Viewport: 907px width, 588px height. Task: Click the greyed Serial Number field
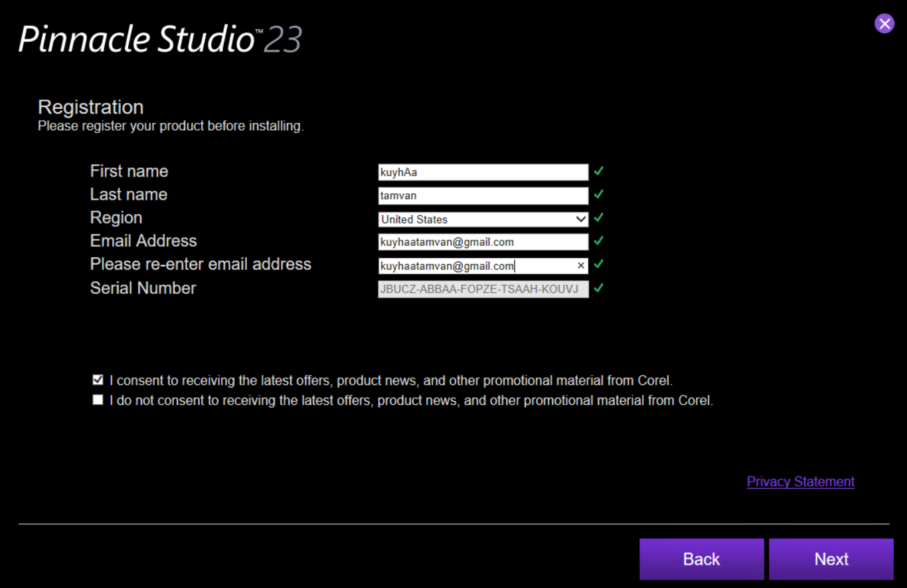(483, 289)
